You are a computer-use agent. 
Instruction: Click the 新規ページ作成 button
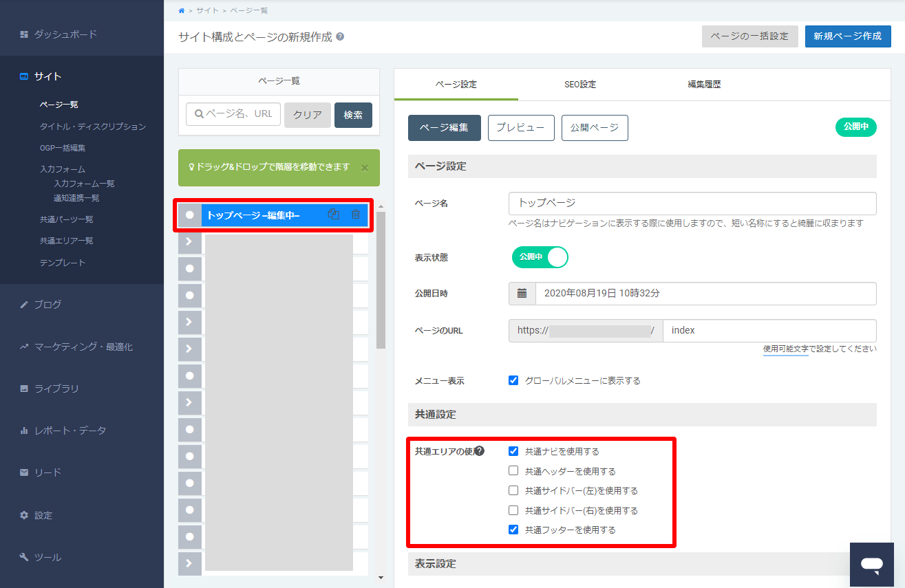(848, 36)
